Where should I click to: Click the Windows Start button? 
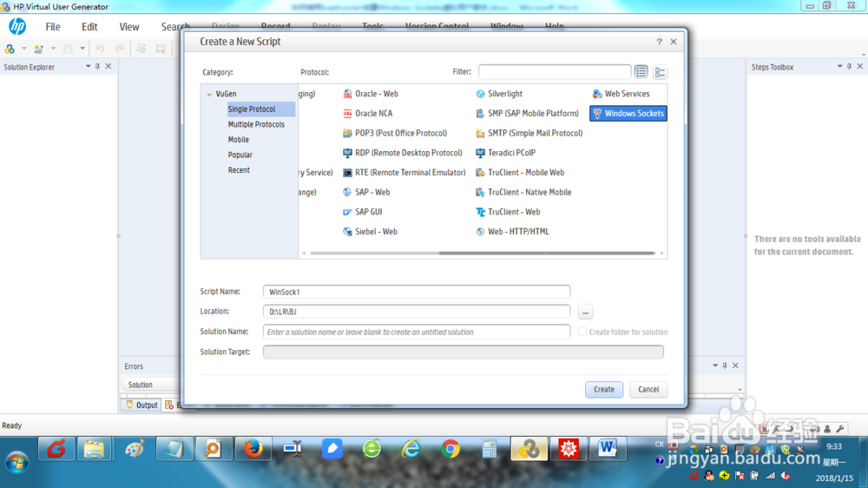[17, 461]
